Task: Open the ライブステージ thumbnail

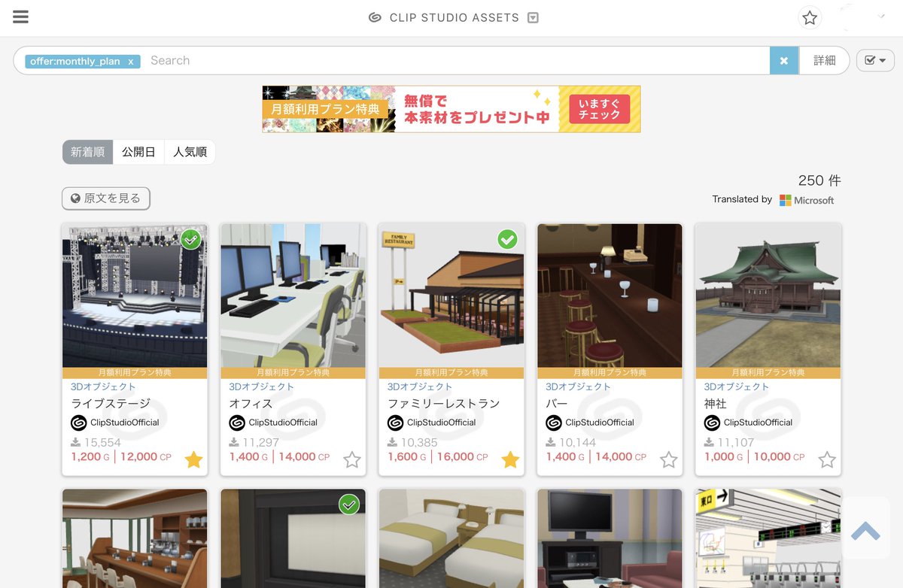Action: tap(135, 295)
